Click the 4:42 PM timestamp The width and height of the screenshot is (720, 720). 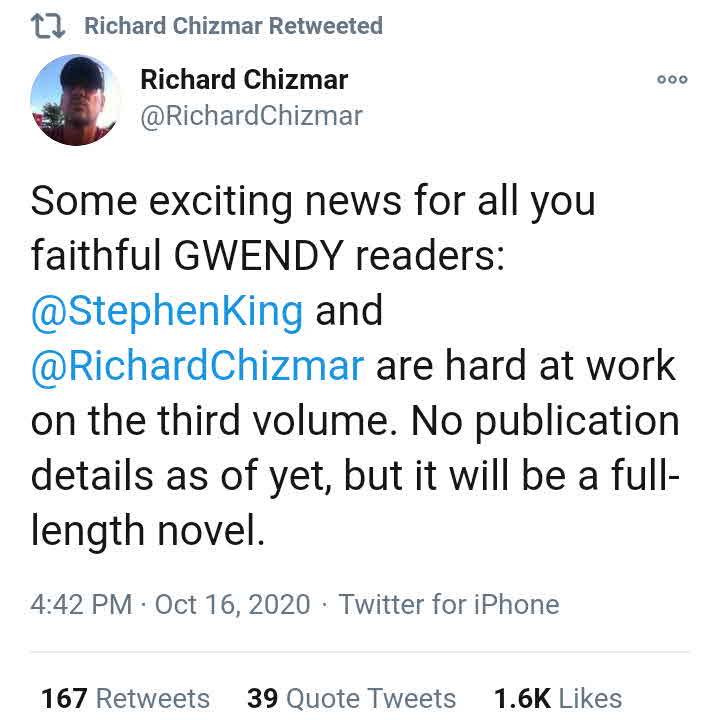click(x=81, y=604)
